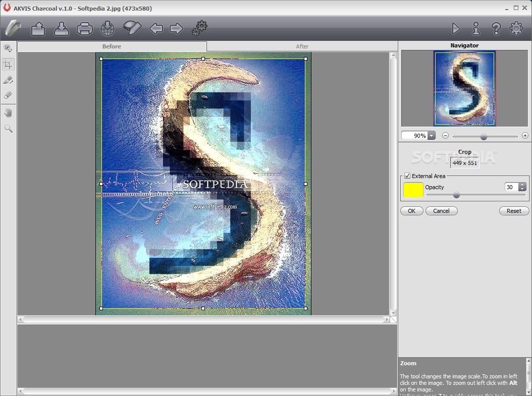The image size is (532, 396).
Task: Redo with the right arrow icon
Action: (x=177, y=28)
